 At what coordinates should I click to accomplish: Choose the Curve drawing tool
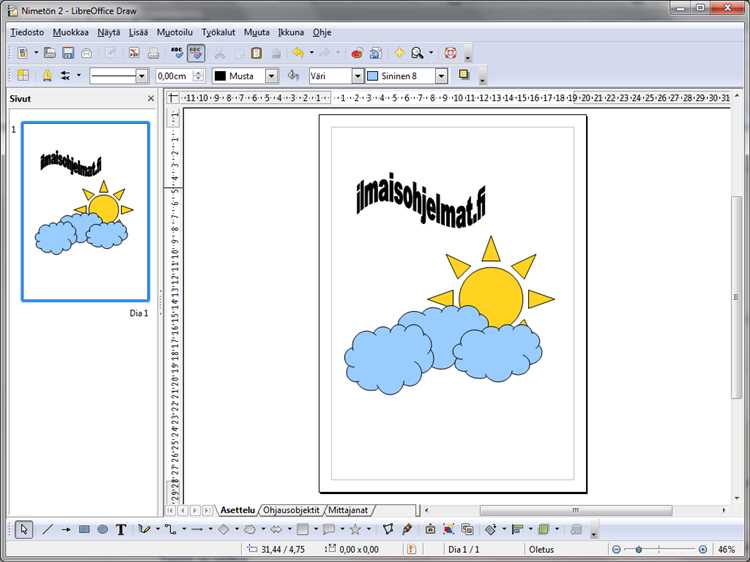(144, 529)
